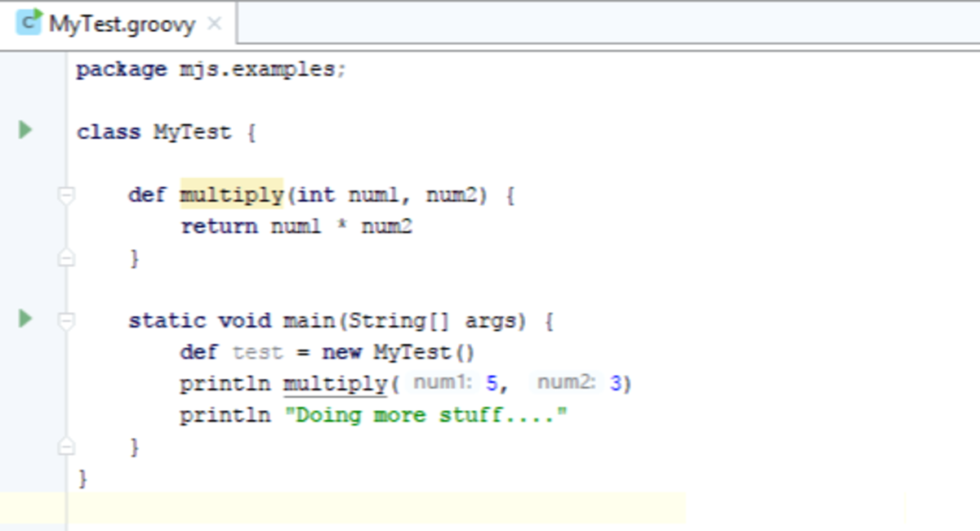This screenshot has height=531, width=980.
Task: Click MyTest in the class declaration
Action: pos(193,132)
